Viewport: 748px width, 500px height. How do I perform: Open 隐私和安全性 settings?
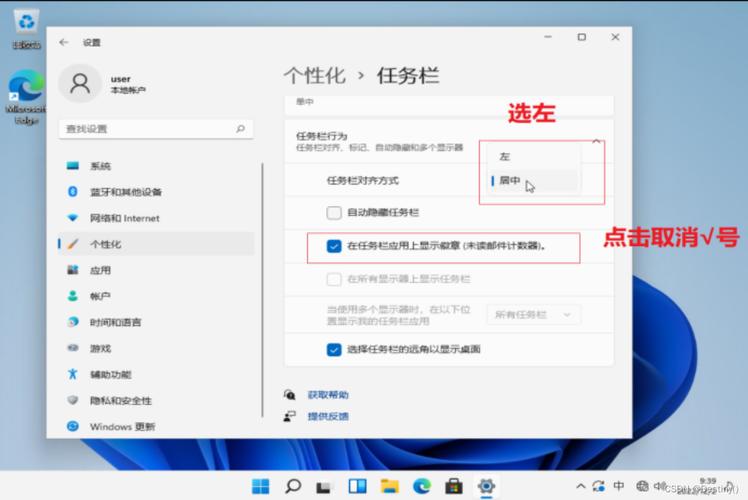tap(156, 400)
